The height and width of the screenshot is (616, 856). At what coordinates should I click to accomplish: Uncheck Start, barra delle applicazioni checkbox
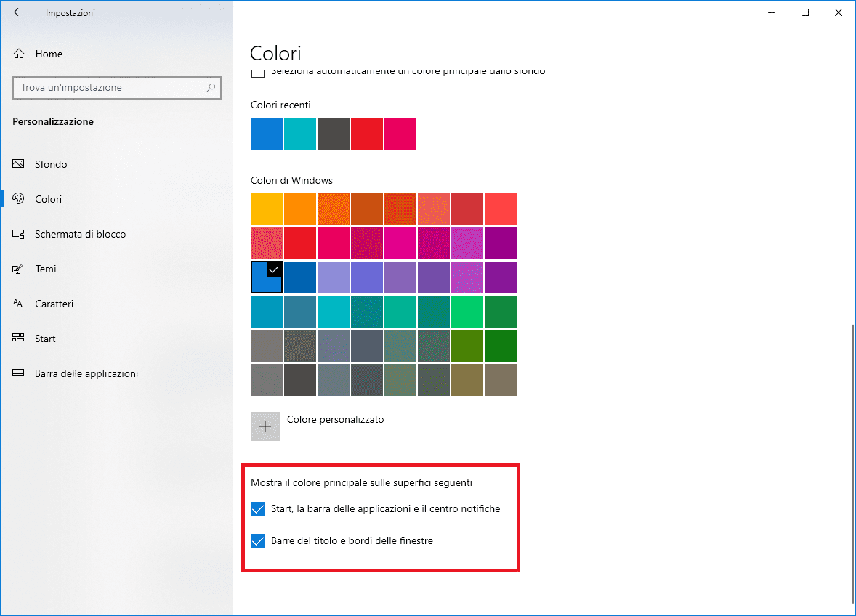[258, 509]
